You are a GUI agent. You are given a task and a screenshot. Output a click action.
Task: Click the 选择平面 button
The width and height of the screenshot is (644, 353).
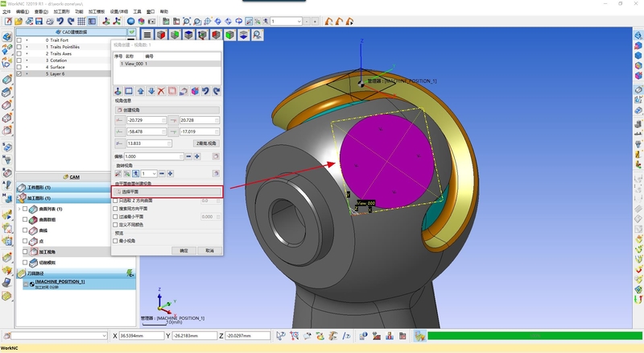167,192
